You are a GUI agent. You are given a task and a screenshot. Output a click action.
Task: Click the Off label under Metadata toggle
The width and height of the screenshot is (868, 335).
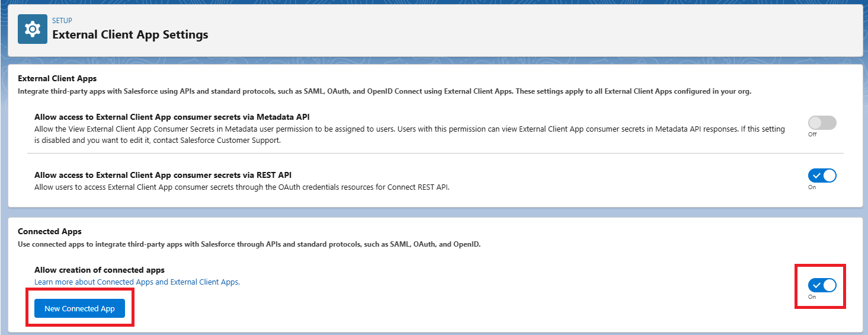click(x=812, y=134)
